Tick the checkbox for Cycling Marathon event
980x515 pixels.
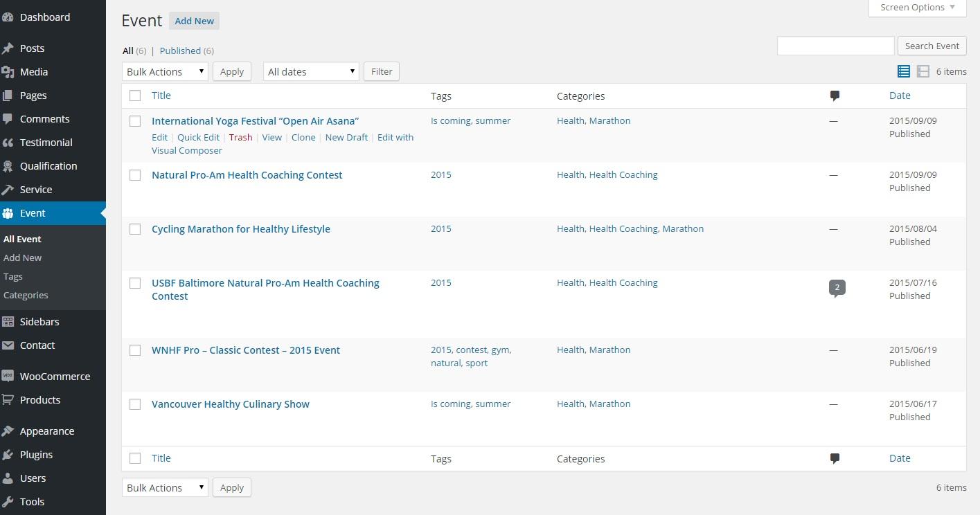pos(135,229)
